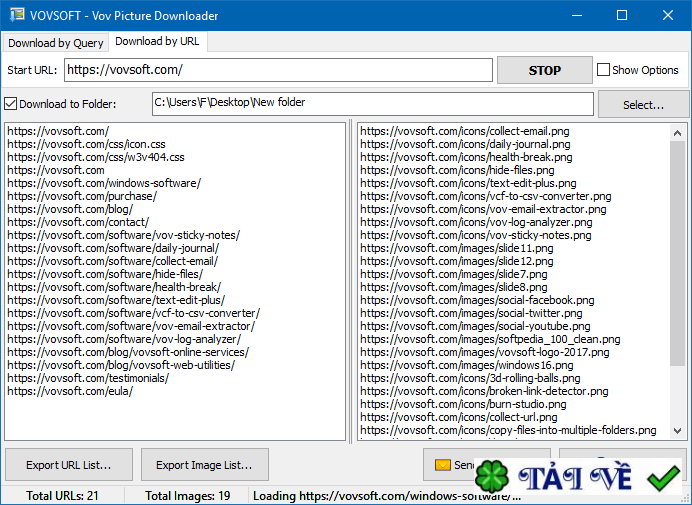This screenshot has width=692, height=505.
Task: Select the blog/vovsoft-web-utilities/ URL row
Action: (x=121, y=366)
